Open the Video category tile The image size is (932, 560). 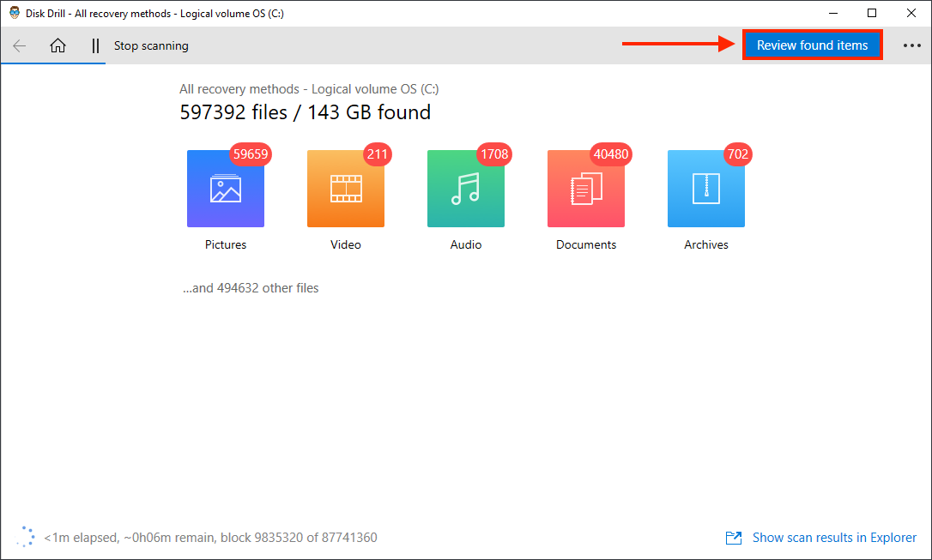tap(346, 189)
